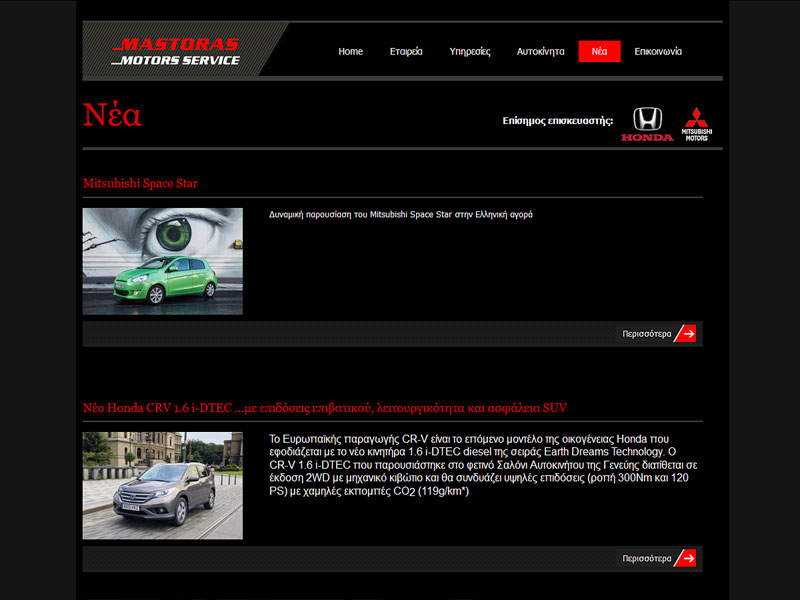Click the Mastoras Motors Service logo

click(x=176, y=52)
